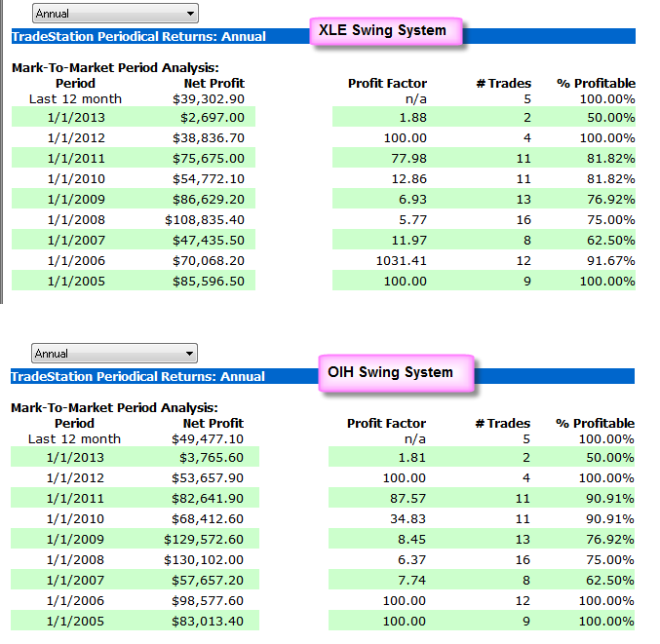Click XLE profit factor 1031.41
Screen dimensions: 660x644
click(401, 261)
